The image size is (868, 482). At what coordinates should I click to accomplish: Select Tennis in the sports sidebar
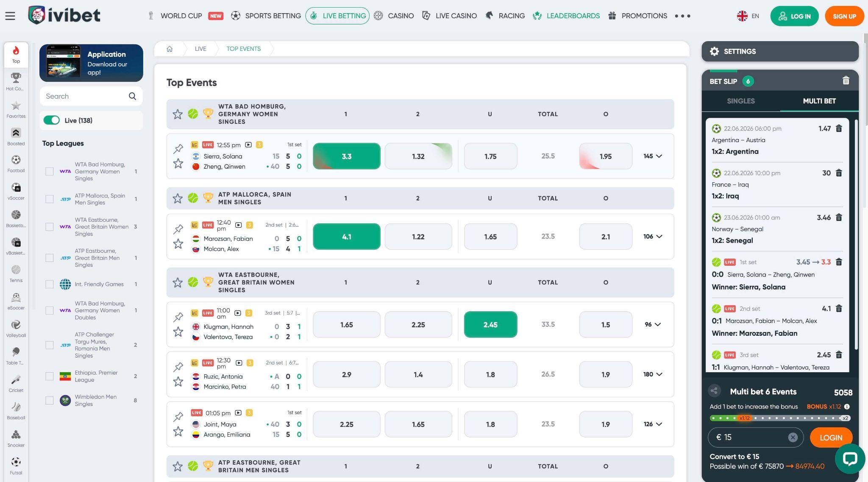16,274
